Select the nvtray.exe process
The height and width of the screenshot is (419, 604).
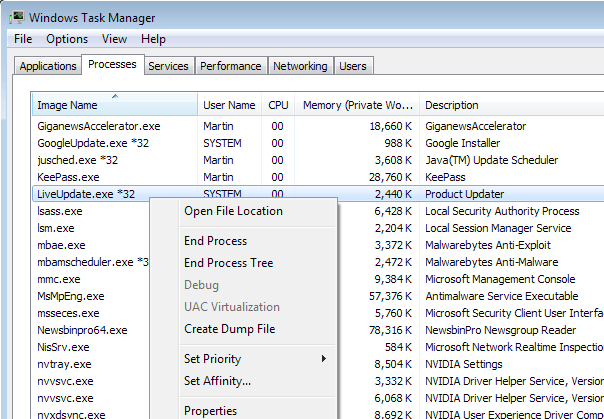tap(64, 364)
